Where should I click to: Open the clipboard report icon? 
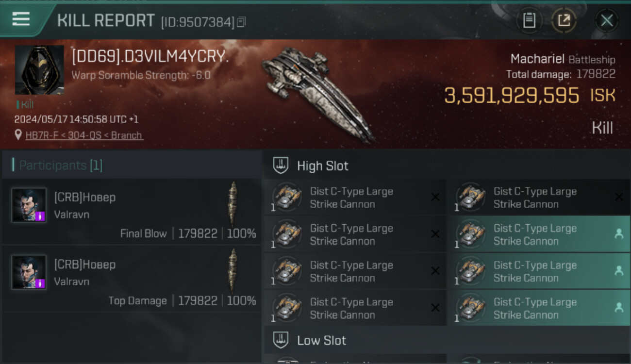tap(529, 20)
